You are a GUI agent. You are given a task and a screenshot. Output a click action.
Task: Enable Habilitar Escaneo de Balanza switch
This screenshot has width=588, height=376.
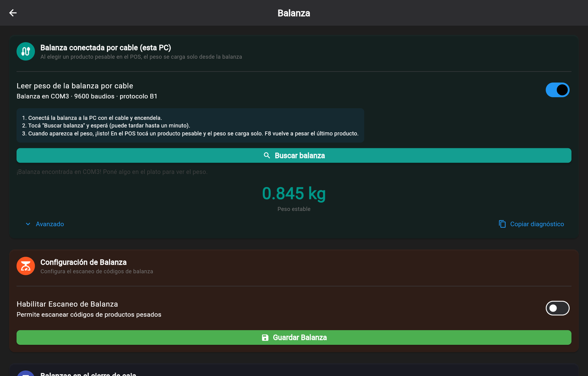click(x=557, y=308)
